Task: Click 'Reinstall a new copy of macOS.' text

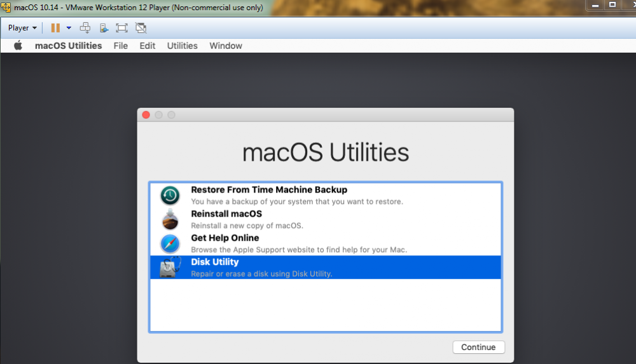Action: [x=247, y=226]
